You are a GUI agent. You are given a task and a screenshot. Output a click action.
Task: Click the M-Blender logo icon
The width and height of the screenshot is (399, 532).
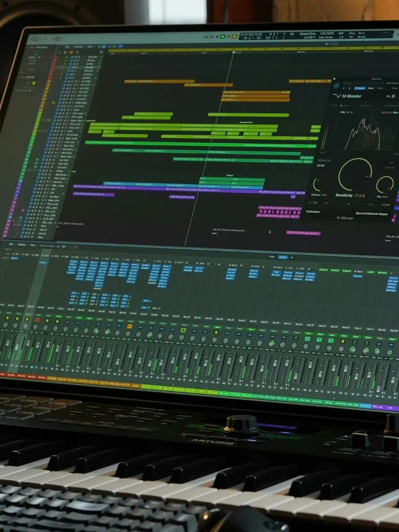pyautogui.click(x=337, y=96)
